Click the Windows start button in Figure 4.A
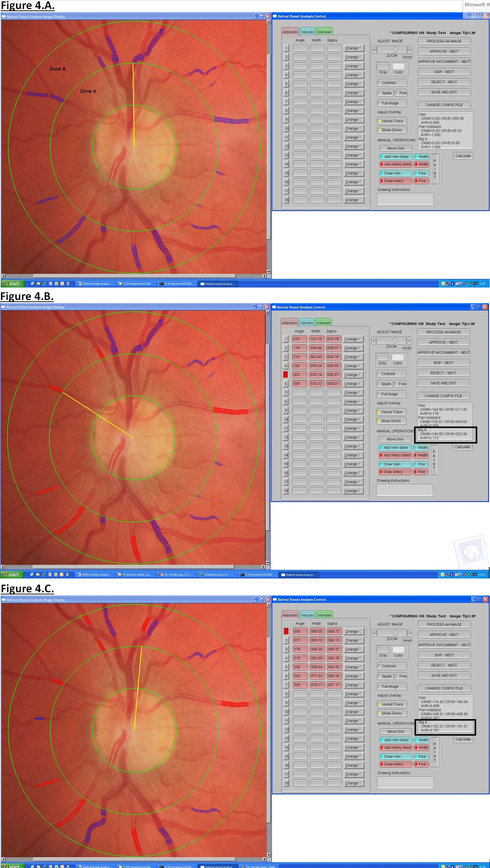This screenshot has height=868, width=490. [12, 284]
